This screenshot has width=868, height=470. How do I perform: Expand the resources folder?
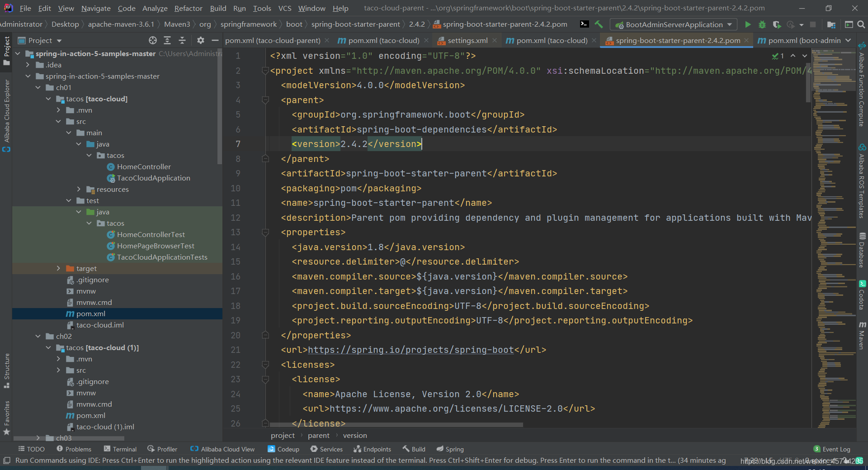(x=79, y=190)
